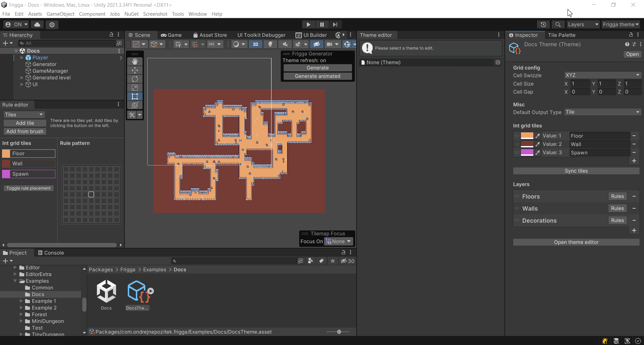The height and width of the screenshot is (345, 644).
Task: Click the Unity cloud services icon
Action: [x=37, y=24]
